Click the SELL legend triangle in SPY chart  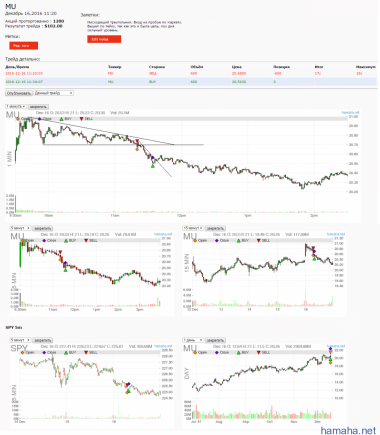(86, 352)
